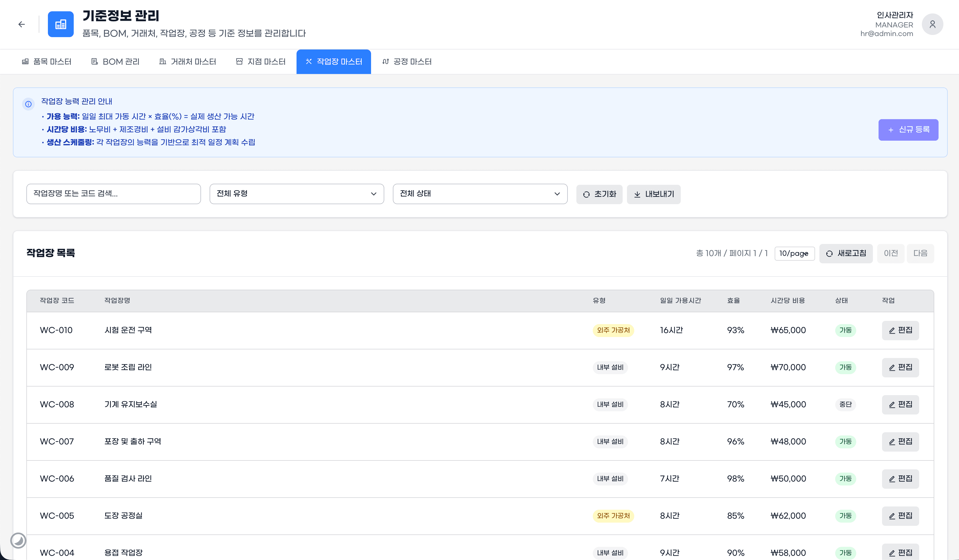Click the 초기화 reset button
The width and height of the screenshot is (959, 560).
click(599, 194)
